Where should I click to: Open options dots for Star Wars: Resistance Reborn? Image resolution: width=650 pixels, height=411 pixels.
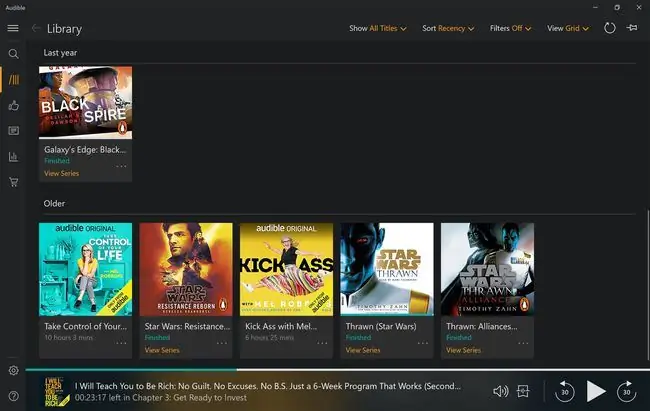[x=222, y=343]
